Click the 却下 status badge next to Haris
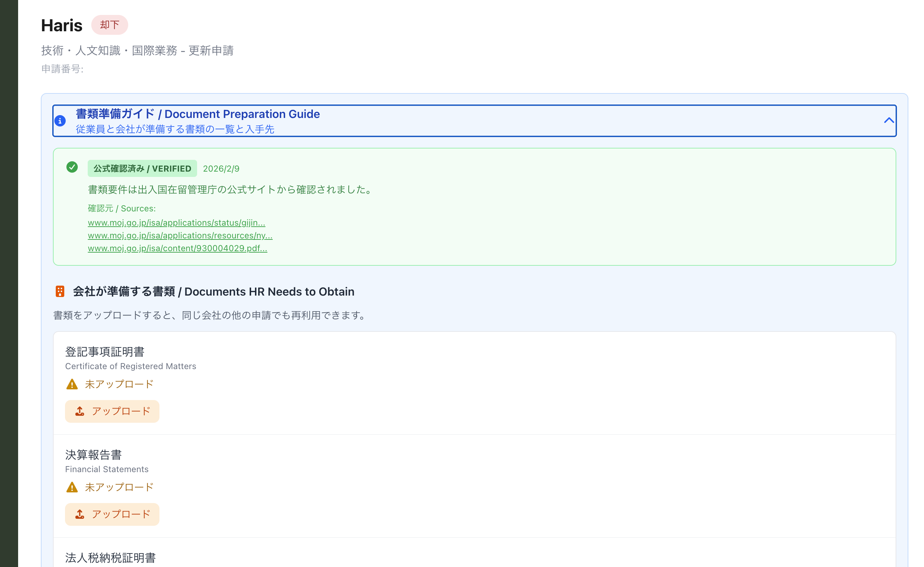Image resolution: width=924 pixels, height=567 pixels. pos(110,25)
